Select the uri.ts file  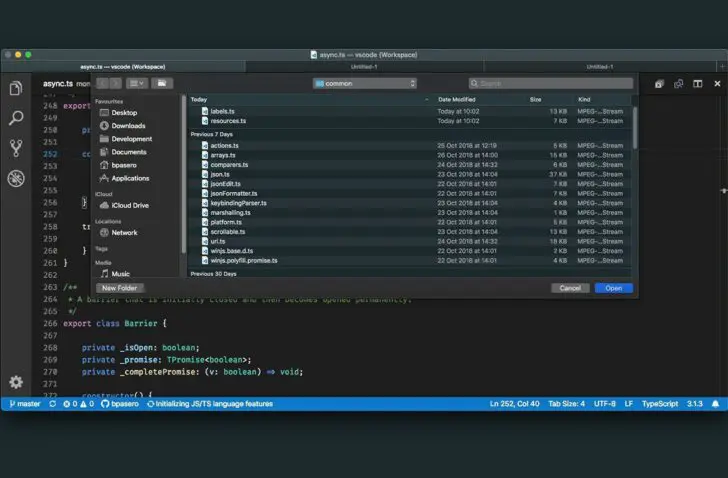tap(410, 241)
